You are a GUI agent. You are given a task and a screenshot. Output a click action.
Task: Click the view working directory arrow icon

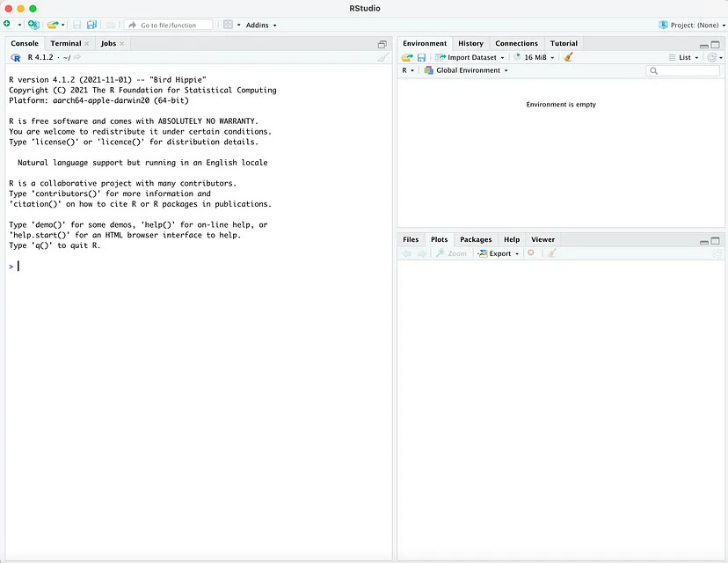[77, 57]
